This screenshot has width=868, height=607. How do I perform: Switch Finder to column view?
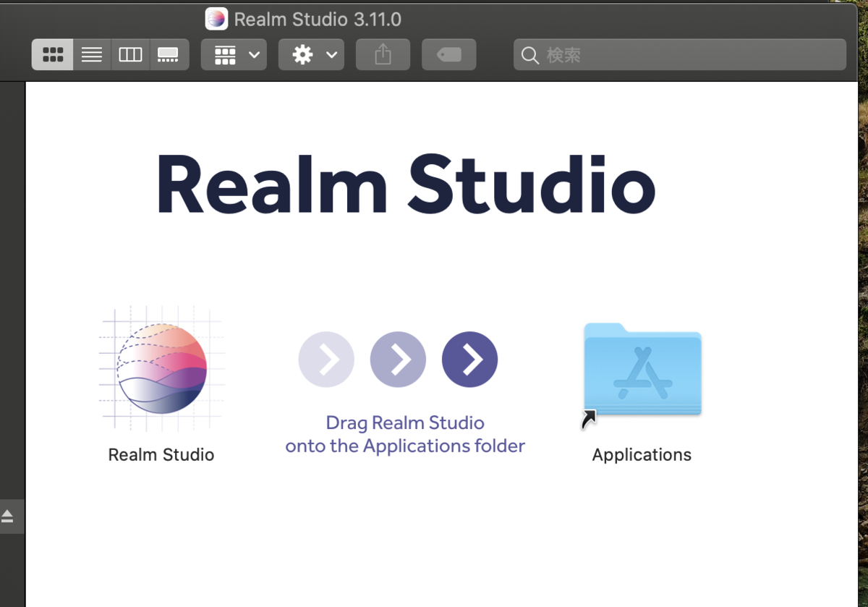tap(130, 55)
